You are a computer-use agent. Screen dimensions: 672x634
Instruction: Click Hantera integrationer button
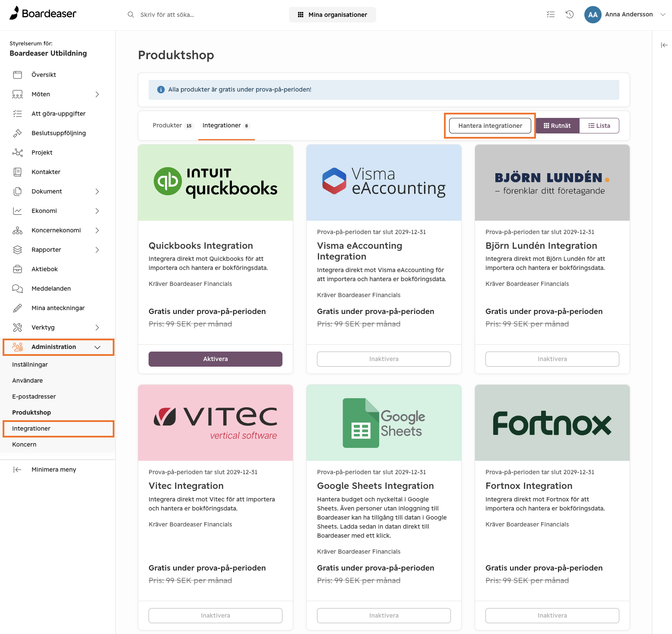coord(490,126)
